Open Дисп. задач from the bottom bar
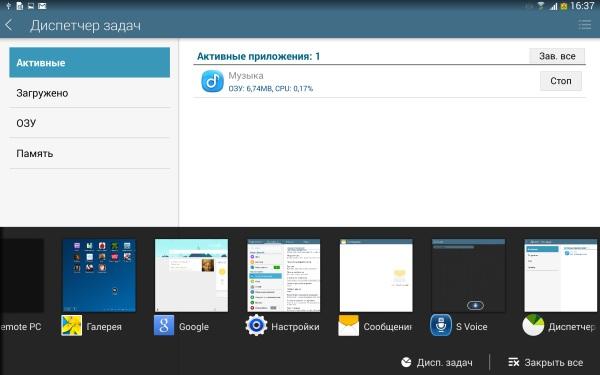 click(x=437, y=362)
